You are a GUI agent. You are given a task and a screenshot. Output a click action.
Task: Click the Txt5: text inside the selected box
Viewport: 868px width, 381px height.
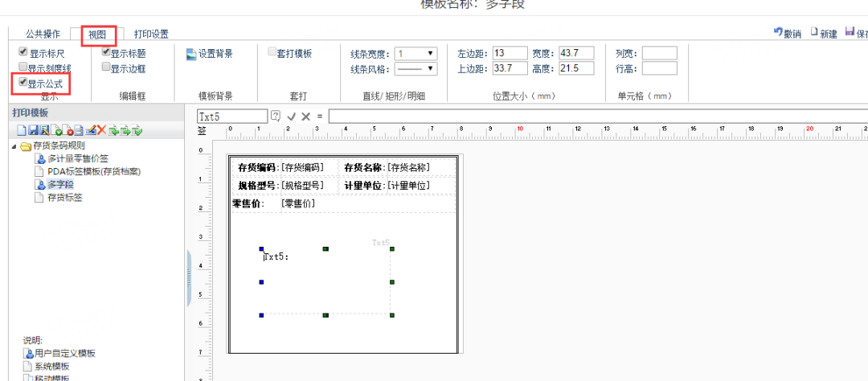[x=276, y=257]
